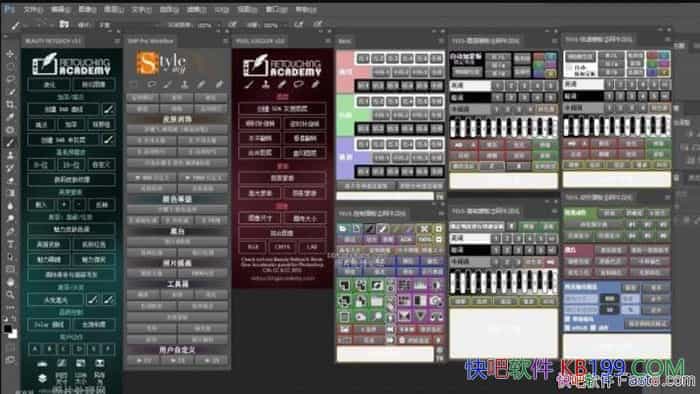Open the brush tool preset icon in options bar

pos(16,25)
